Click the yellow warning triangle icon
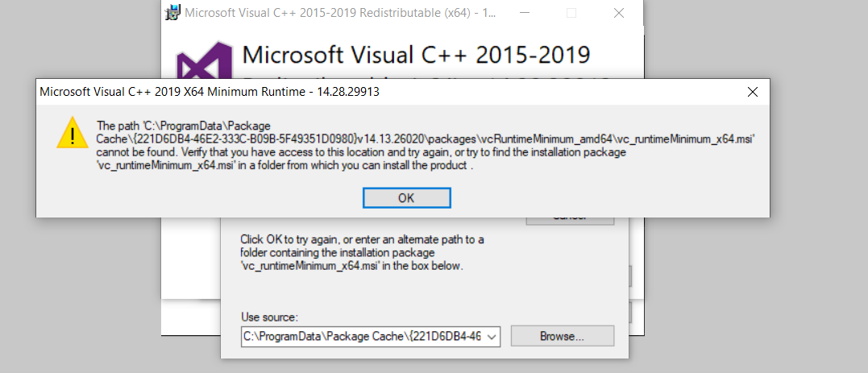The image size is (868, 373). [72, 133]
